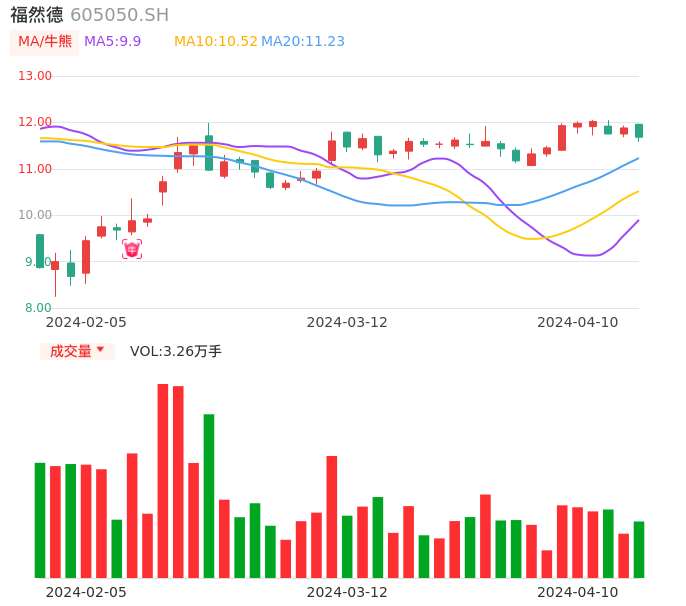Click the ticker code 605050.SH
The image size is (686, 606).
119,15
